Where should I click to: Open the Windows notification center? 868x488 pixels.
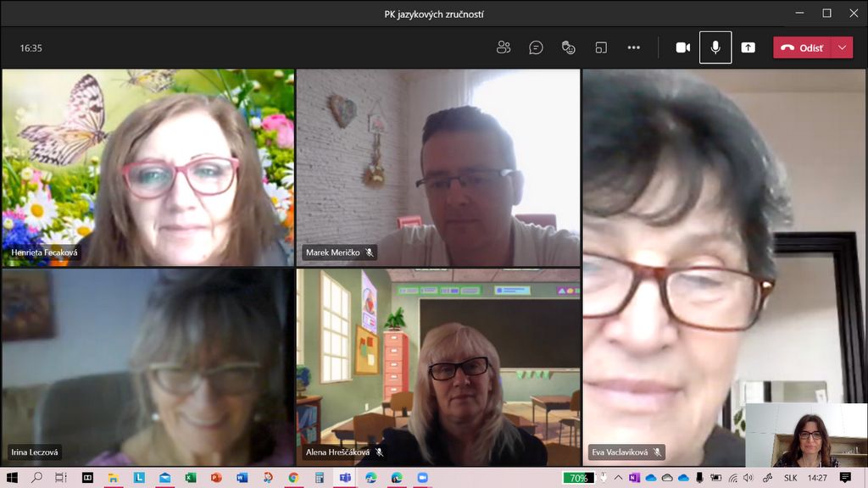click(x=845, y=478)
